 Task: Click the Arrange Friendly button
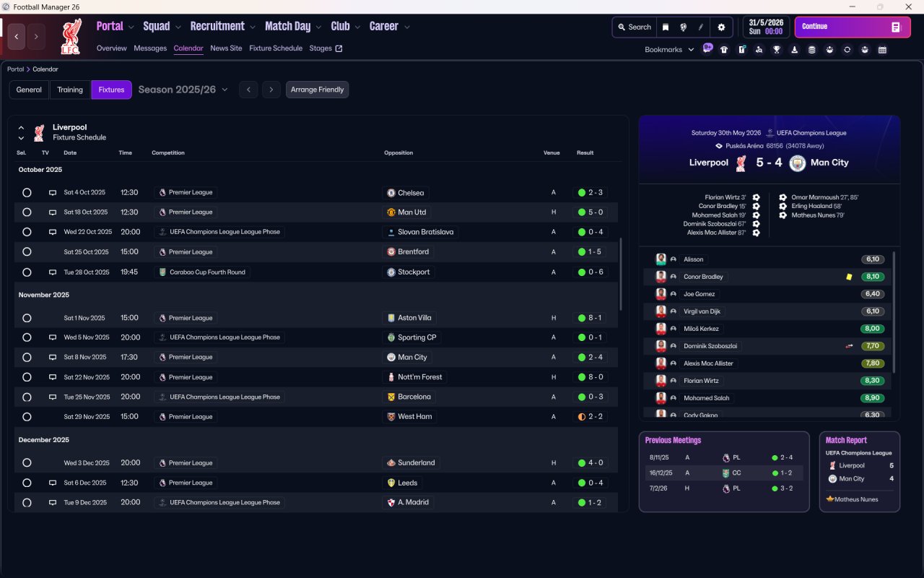point(317,90)
